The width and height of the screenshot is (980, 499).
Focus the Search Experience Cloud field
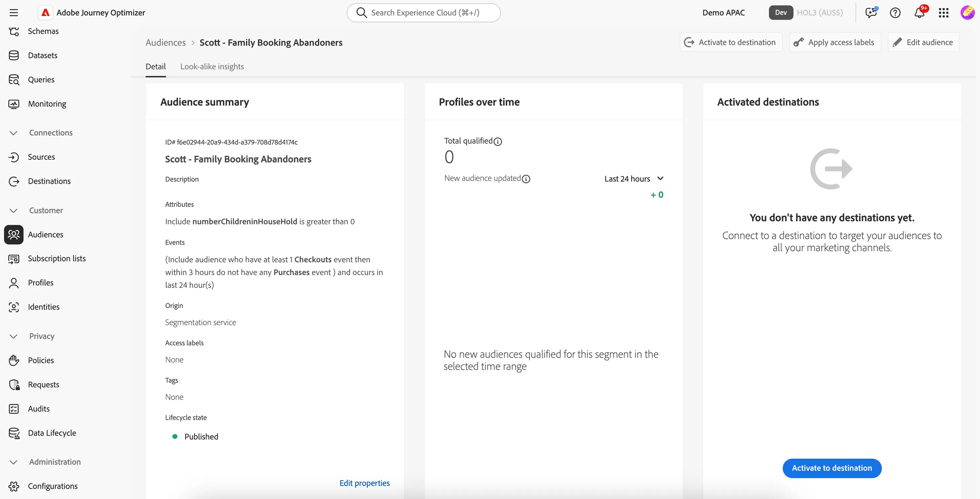click(x=423, y=12)
